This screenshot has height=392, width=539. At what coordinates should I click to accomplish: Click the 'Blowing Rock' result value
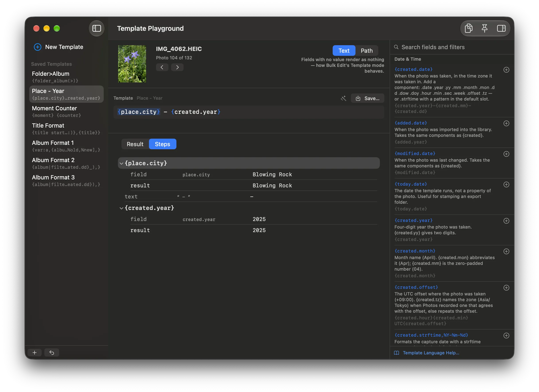pos(272,186)
